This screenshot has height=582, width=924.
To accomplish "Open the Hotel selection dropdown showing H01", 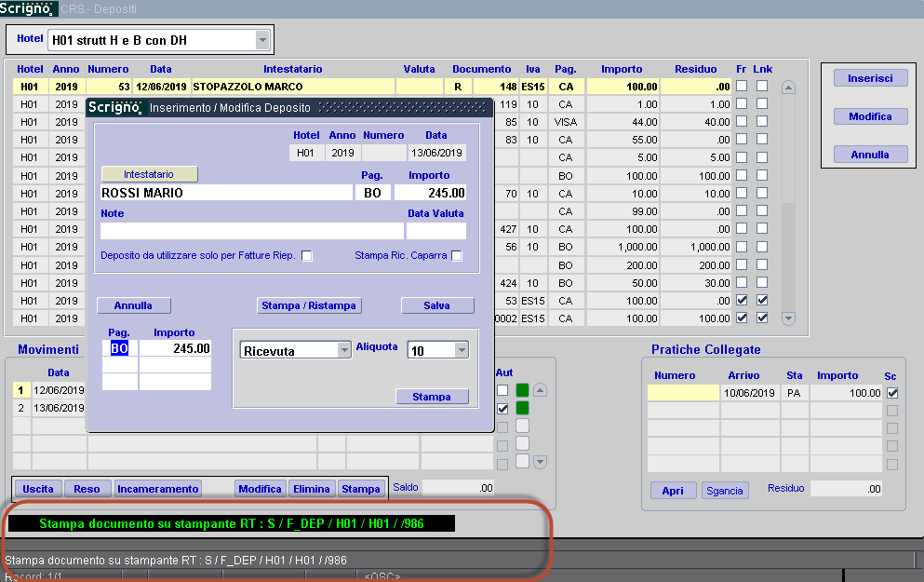I will [x=261, y=39].
